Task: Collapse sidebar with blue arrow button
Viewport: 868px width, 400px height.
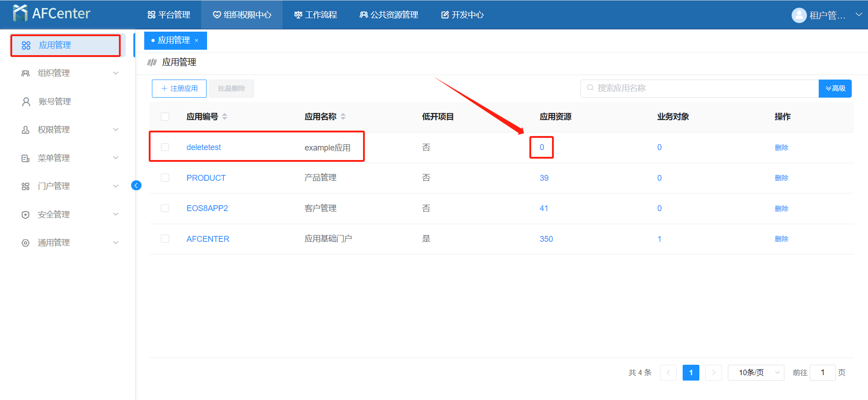Action: (x=136, y=185)
